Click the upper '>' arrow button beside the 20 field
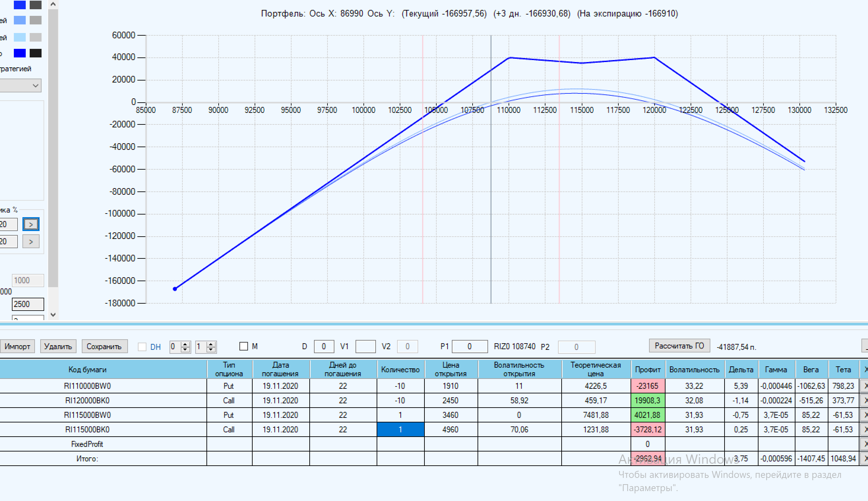This screenshot has width=868, height=501. coord(31,224)
